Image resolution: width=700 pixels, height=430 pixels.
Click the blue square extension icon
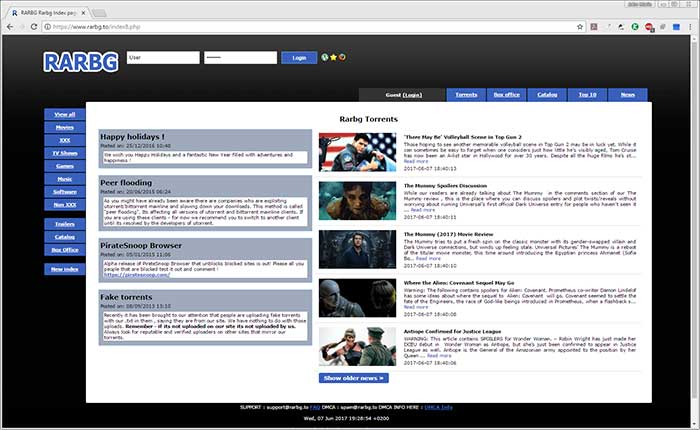[x=676, y=27]
